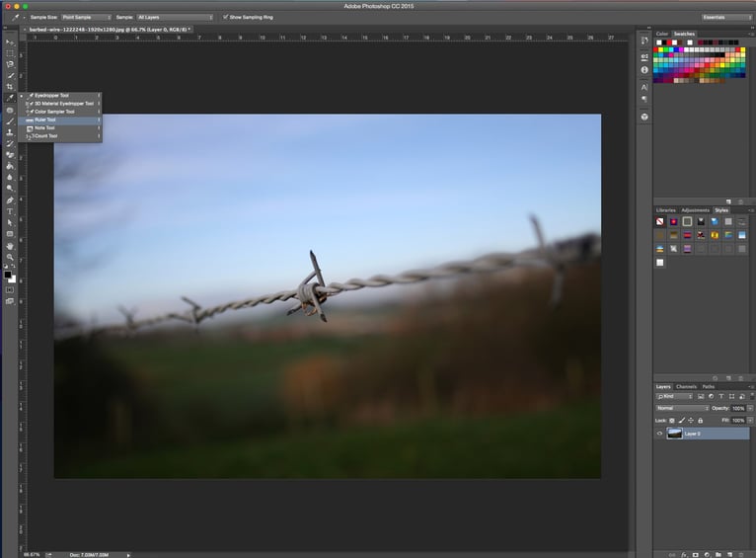This screenshot has height=558, width=756.
Task: Toggle Show Sampling Ring checkbox
Action: pos(225,17)
